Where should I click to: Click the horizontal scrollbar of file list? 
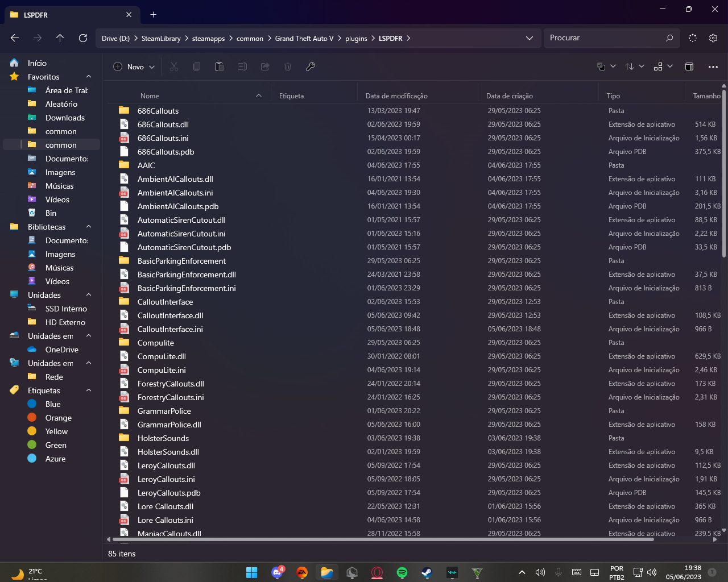tap(383, 539)
